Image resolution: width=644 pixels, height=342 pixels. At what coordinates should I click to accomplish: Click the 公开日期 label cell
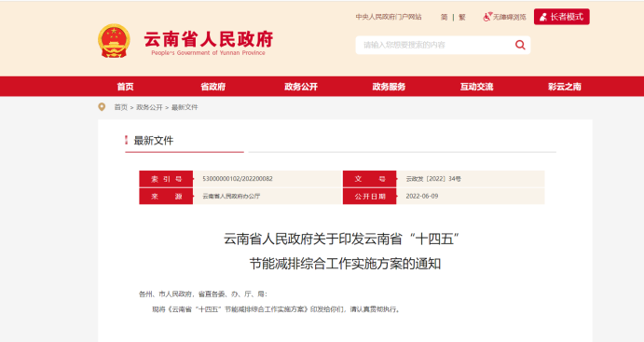pyautogui.click(x=370, y=197)
